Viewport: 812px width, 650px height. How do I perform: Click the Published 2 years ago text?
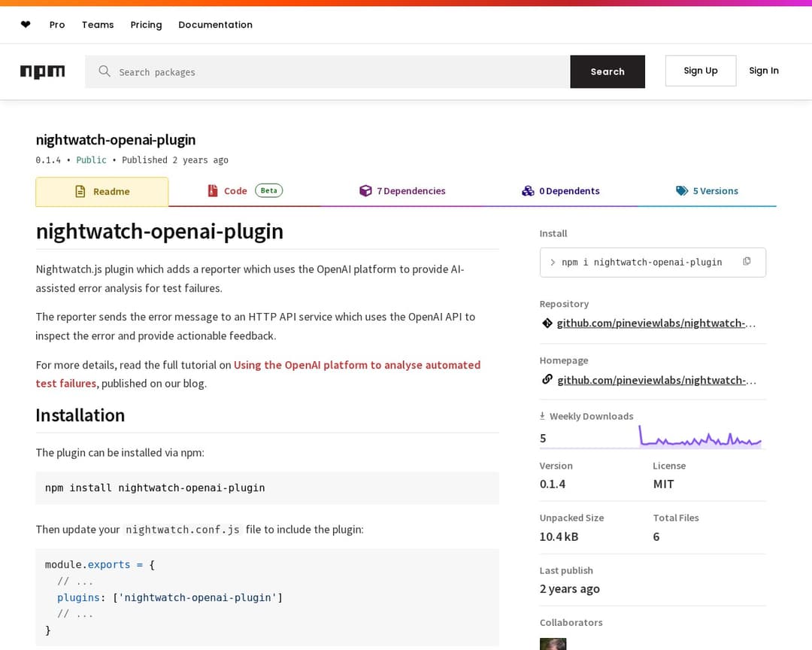point(175,159)
